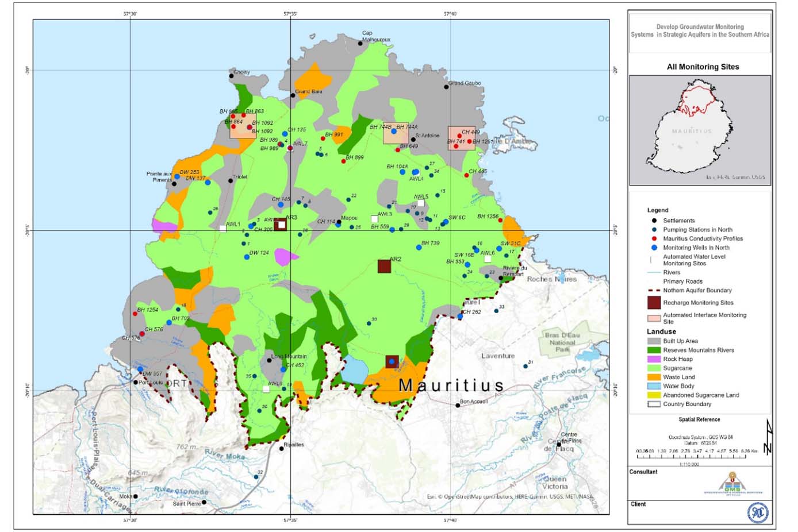The width and height of the screenshot is (798, 532).
Task: Select the BH 899 red conductivity marker
Action: (x=344, y=161)
